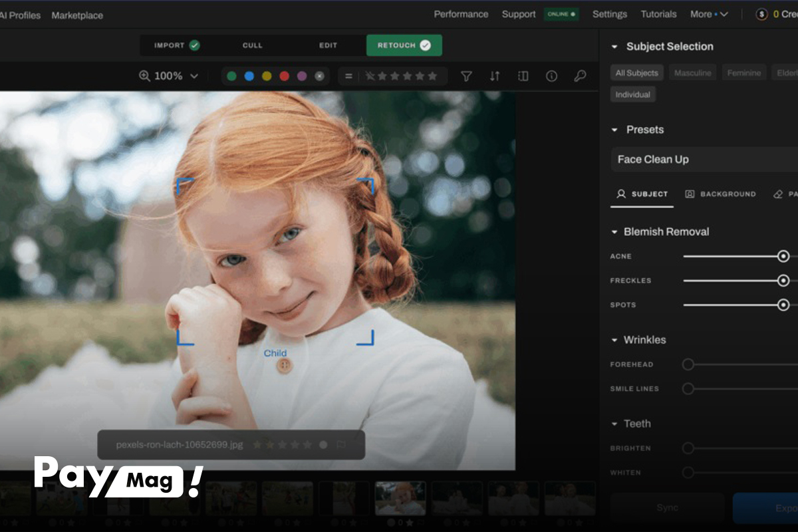Click the credits coin icon
Image resolution: width=798 pixels, height=532 pixels.
click(761, 15)
